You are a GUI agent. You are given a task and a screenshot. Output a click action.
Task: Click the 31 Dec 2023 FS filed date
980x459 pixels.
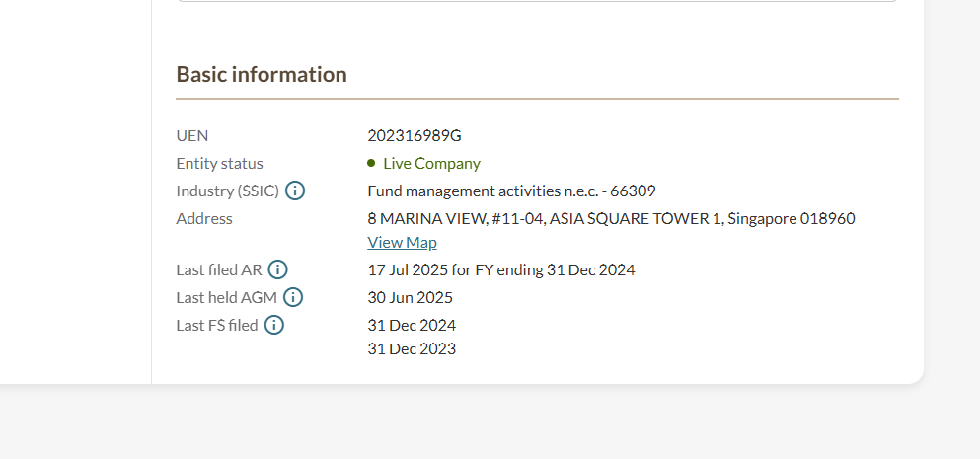point(412,348)
